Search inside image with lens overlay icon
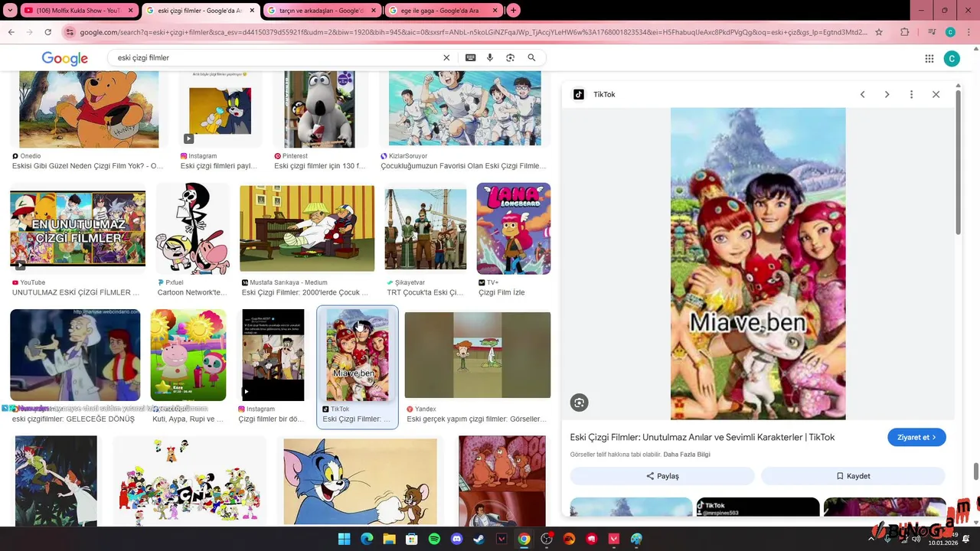Screen dimensions: 980x551 click(x=579, y=403)
